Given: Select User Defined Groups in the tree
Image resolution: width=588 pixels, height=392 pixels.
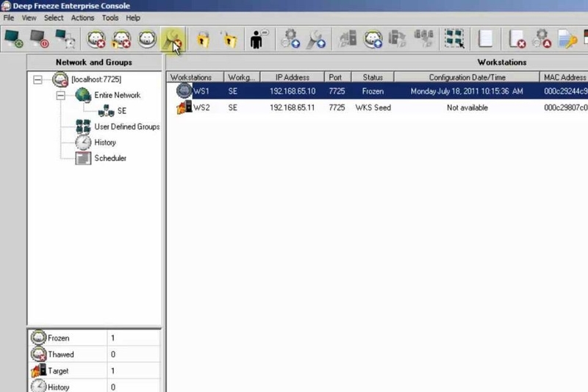Looking at the screenshot, I should (x=126, y=126).
